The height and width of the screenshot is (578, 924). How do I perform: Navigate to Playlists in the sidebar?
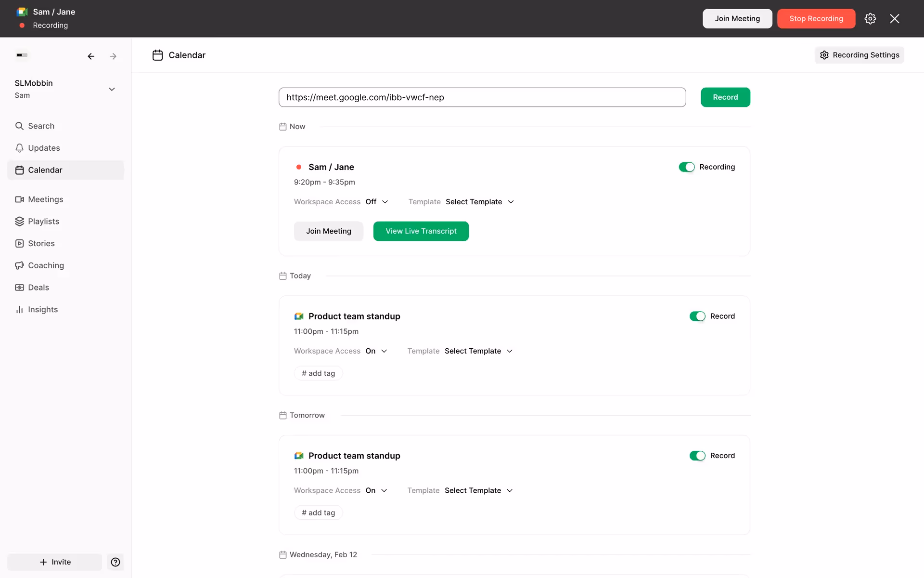pyautogui.click(x=43, y=222)
